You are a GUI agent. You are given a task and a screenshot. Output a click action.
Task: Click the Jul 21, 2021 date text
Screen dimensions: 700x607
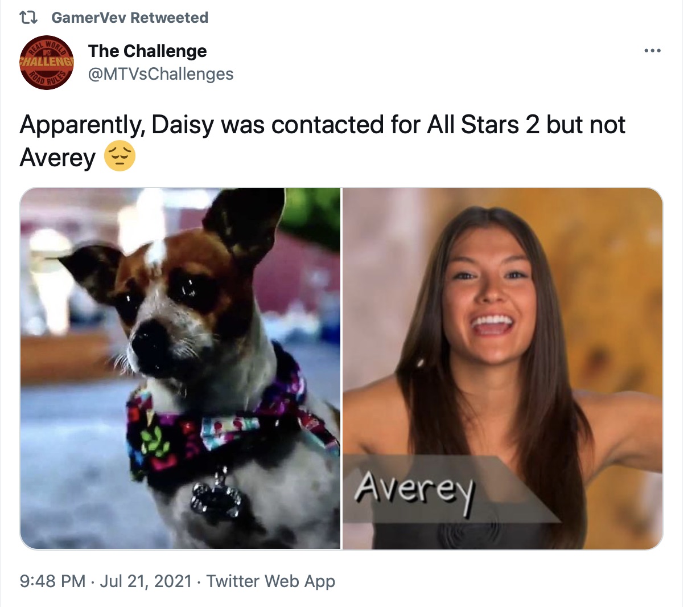point(146,581)
